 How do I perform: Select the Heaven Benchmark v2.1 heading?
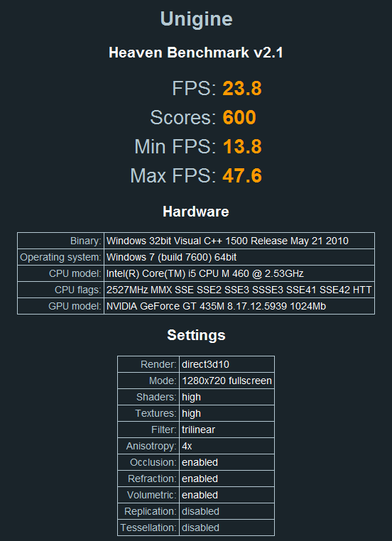click(x=196, y=53)
